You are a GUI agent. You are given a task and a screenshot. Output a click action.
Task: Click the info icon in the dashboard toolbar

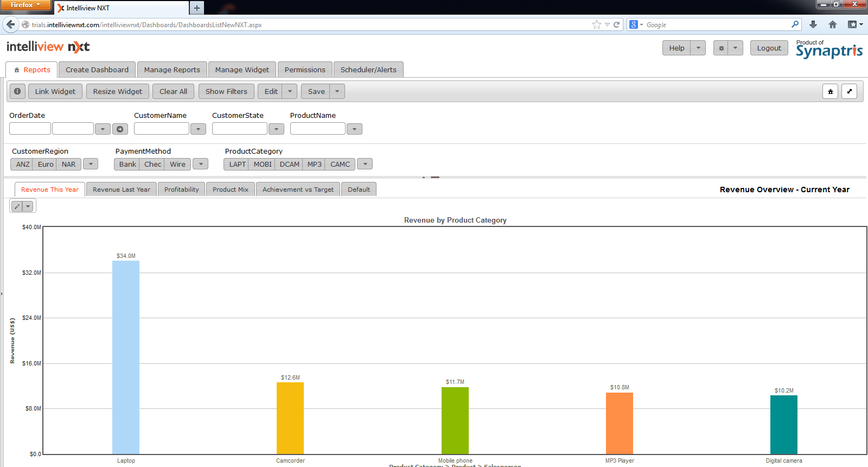[17, 91]
